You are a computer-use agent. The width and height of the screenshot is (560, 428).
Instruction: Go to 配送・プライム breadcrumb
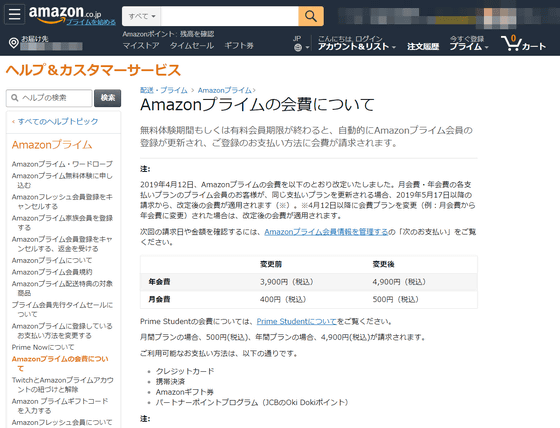coord(164,90)
